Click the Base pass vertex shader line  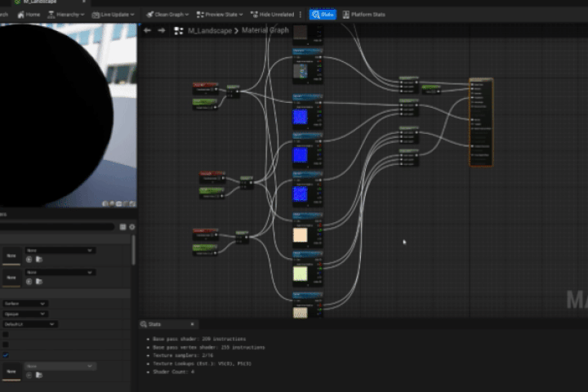pyautogui.click(x=208, y=347)
